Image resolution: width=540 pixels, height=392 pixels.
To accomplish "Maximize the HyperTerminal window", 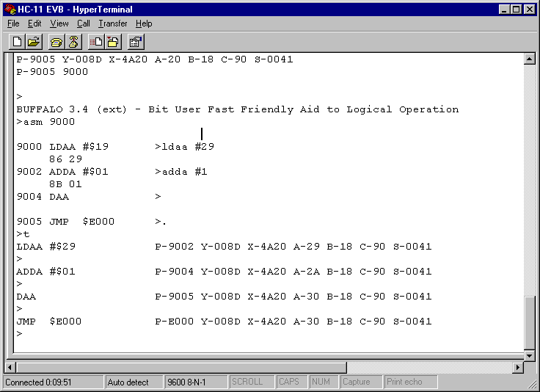I will tap(517, 9).
